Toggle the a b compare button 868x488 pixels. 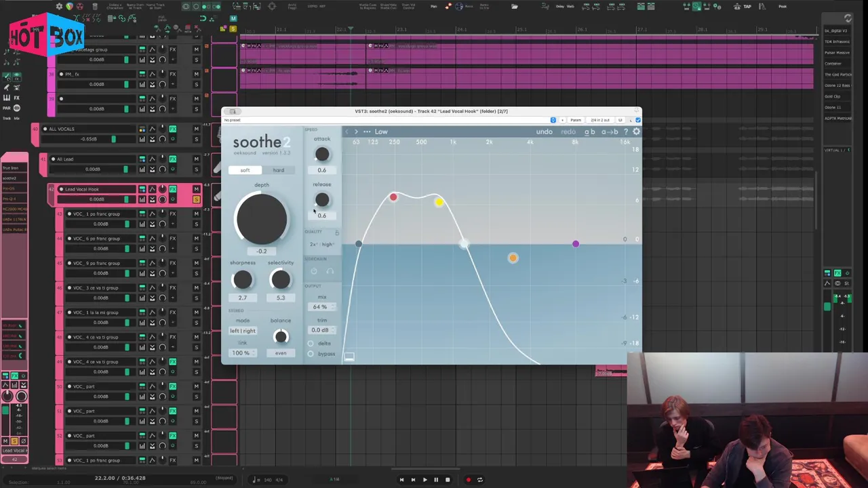[589, 131]
